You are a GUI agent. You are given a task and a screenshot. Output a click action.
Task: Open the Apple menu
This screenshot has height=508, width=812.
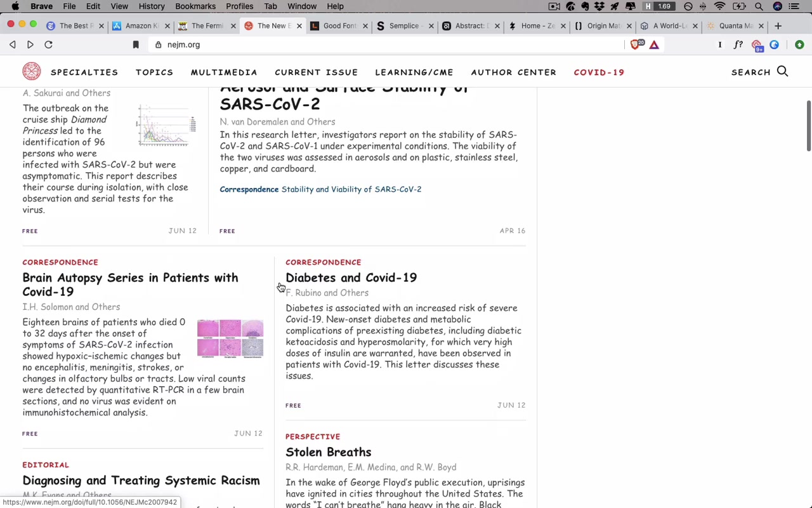[15, 6]
